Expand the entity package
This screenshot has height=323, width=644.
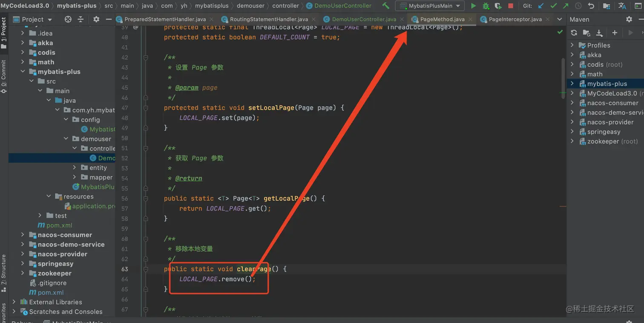[x=75, y=168]
